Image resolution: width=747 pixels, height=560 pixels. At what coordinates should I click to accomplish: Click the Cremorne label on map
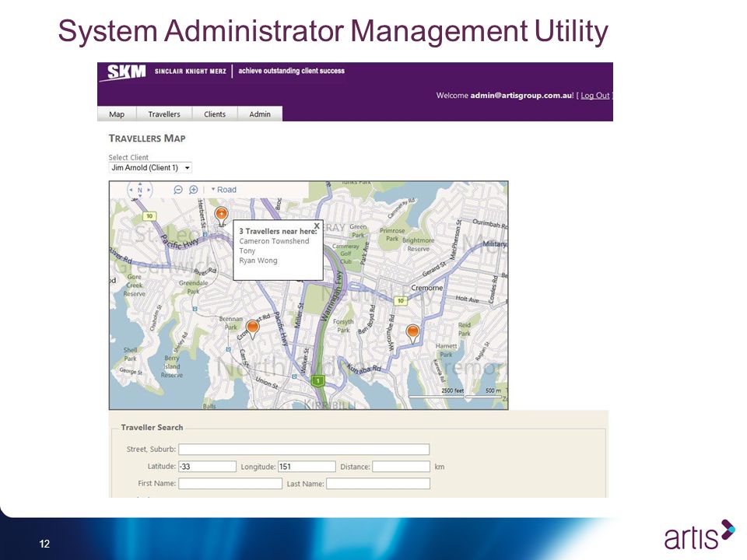pos(427,288)
